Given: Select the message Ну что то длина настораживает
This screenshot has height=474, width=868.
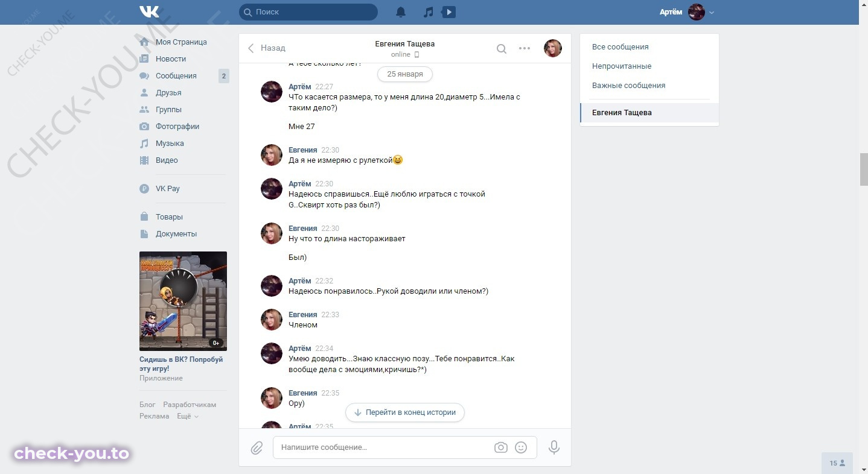Looking at the screenshot, I should click(347, 239).
